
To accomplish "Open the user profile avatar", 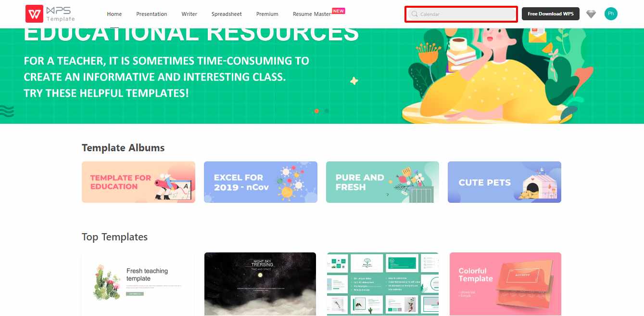I will (611, 14).
